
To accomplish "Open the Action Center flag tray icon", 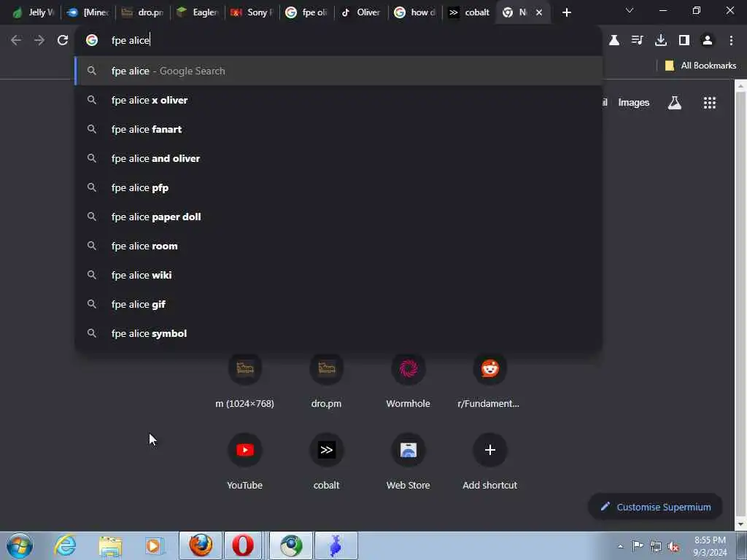I will [638, 545].
